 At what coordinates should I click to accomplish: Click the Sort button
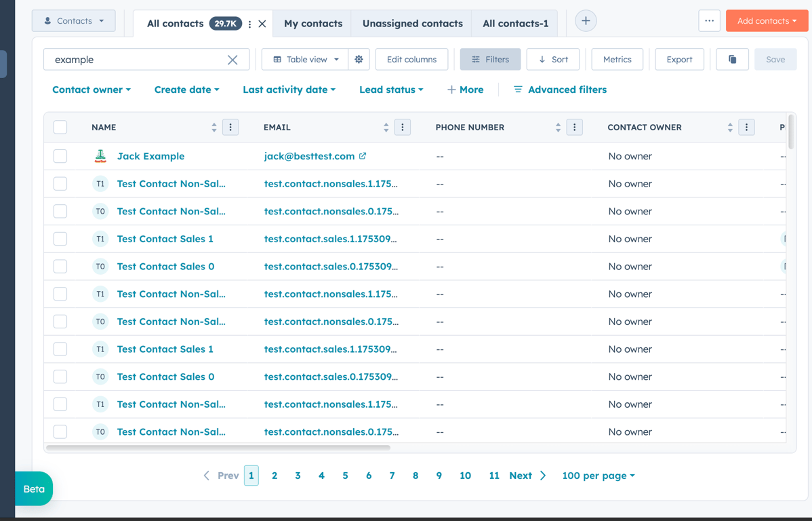pyautogui.click(x=553, y=60)
